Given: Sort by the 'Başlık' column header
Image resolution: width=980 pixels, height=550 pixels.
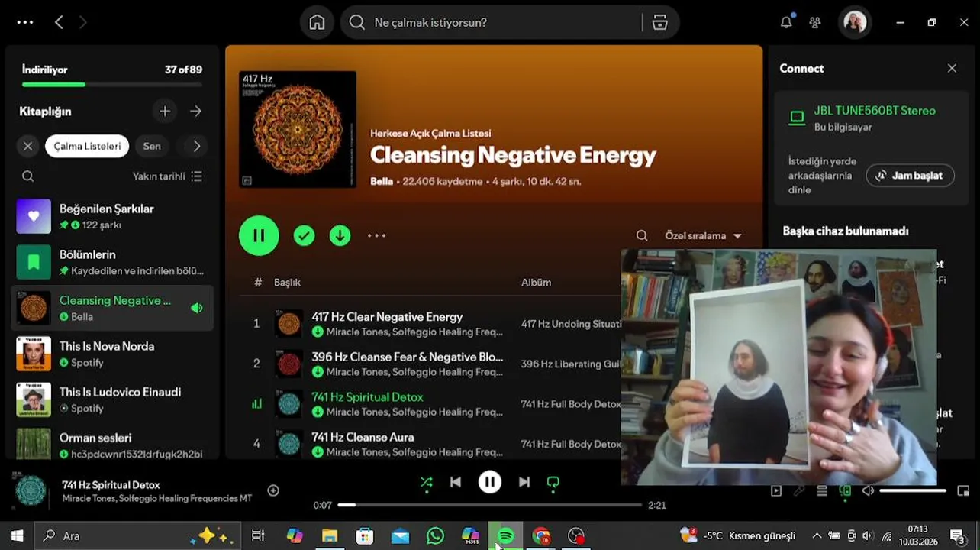Looking at the screenshot, I should [287, 283].
